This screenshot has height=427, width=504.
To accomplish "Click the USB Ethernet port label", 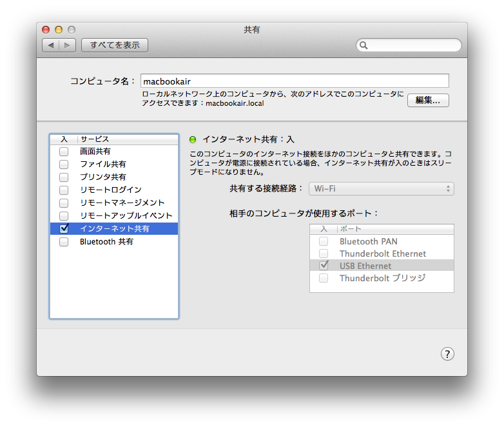I will point(365,266).
